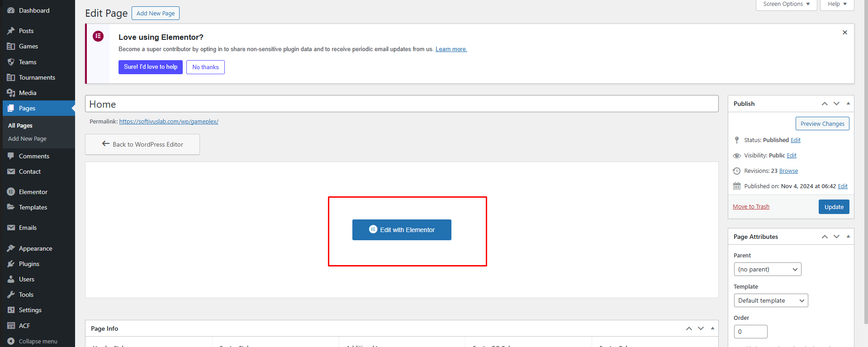Image resolution: width=868 pixels, height=347 pixels.
Task: Click Edit with Elementor button
Action: pos(402,230)
